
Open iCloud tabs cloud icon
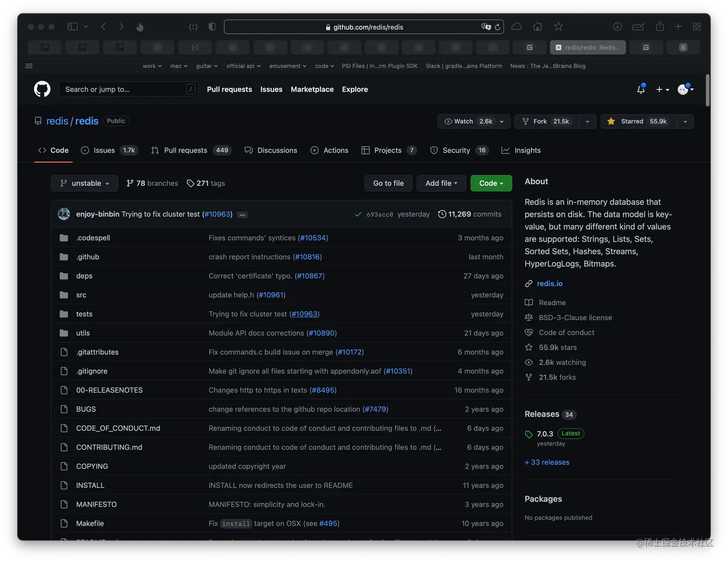point(517,26)
